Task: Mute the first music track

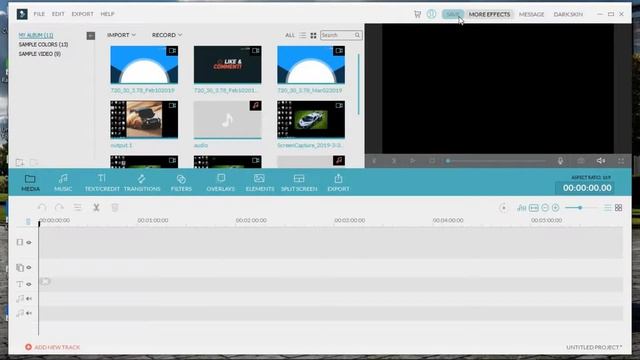Action: [29, 299]
